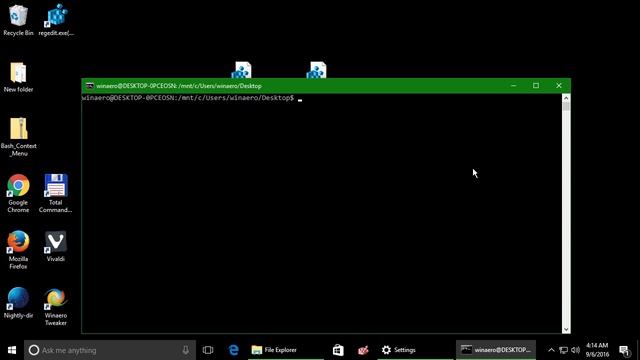Open Task View from the taskbar
This screenshot has height=360, width=640.
(x=208, y=350)
